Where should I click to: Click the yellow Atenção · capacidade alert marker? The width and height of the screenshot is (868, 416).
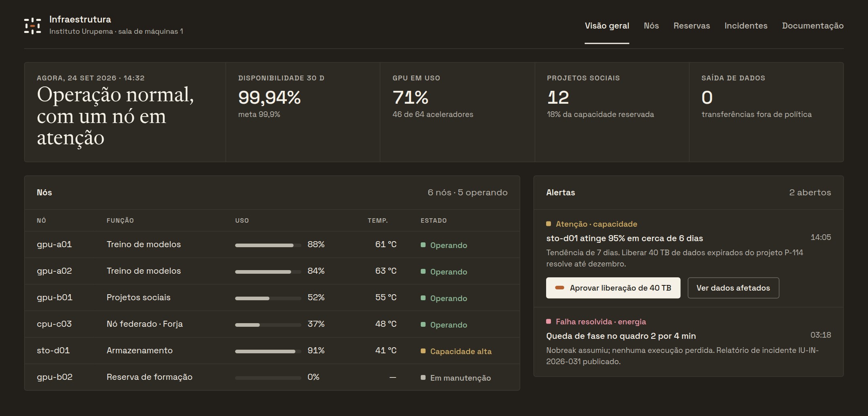[x=549, y=224]
